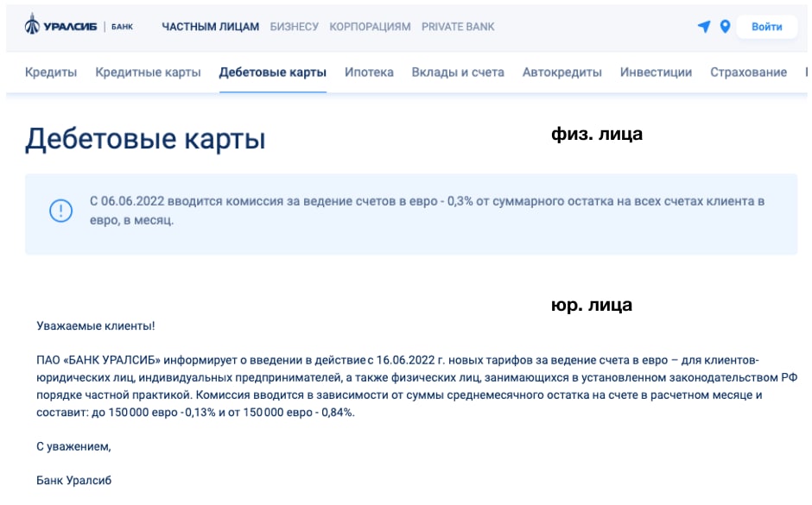This screenshot has width=812, height=505.
Task: Open the Ипотека tab
Action: click(x=369, y=73)
